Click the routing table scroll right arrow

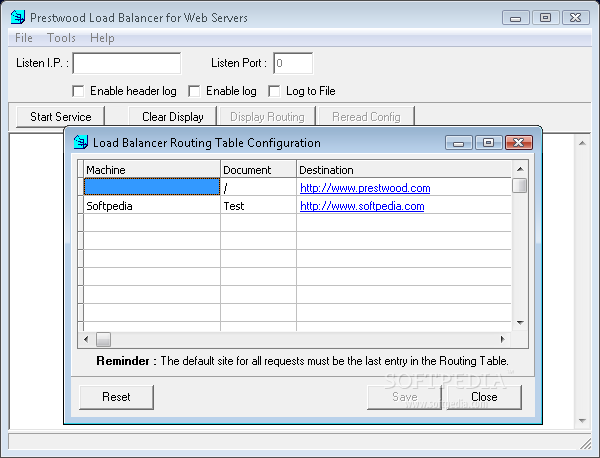coord(503,339)
